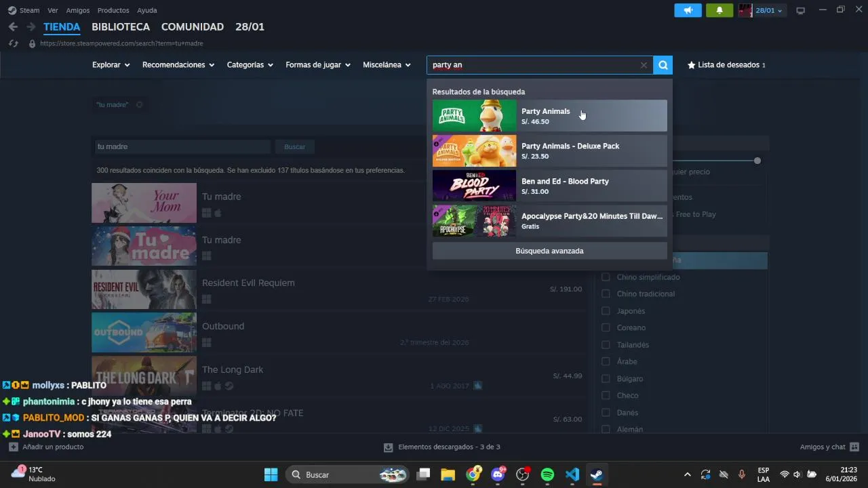Click the blue magnifier search button

coord(663,65)
